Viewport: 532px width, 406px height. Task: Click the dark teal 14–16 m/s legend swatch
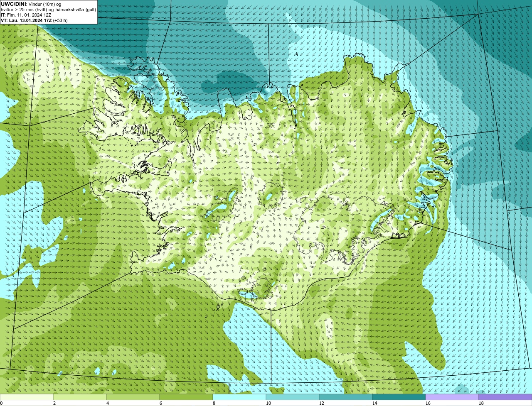pos(399,397)
